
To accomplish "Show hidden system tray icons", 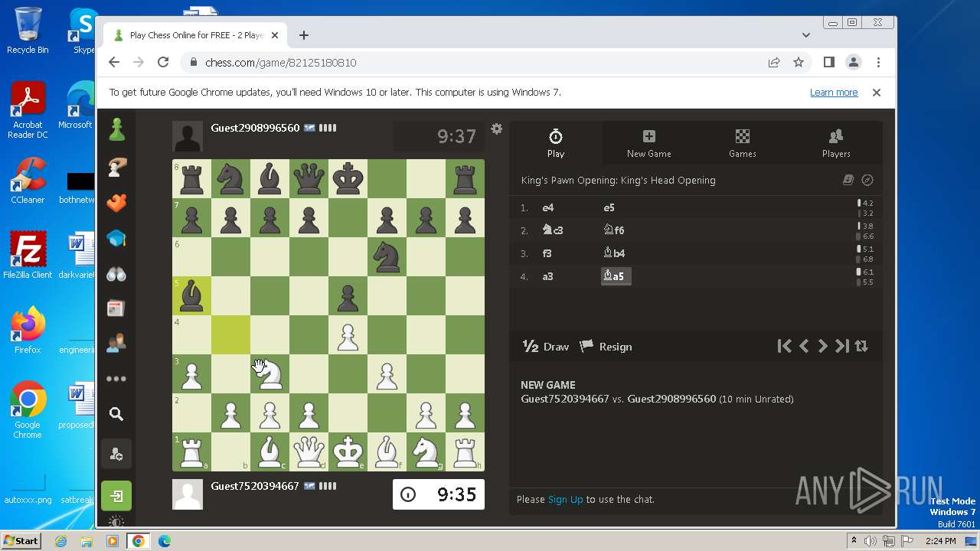I will click(854, 541).
